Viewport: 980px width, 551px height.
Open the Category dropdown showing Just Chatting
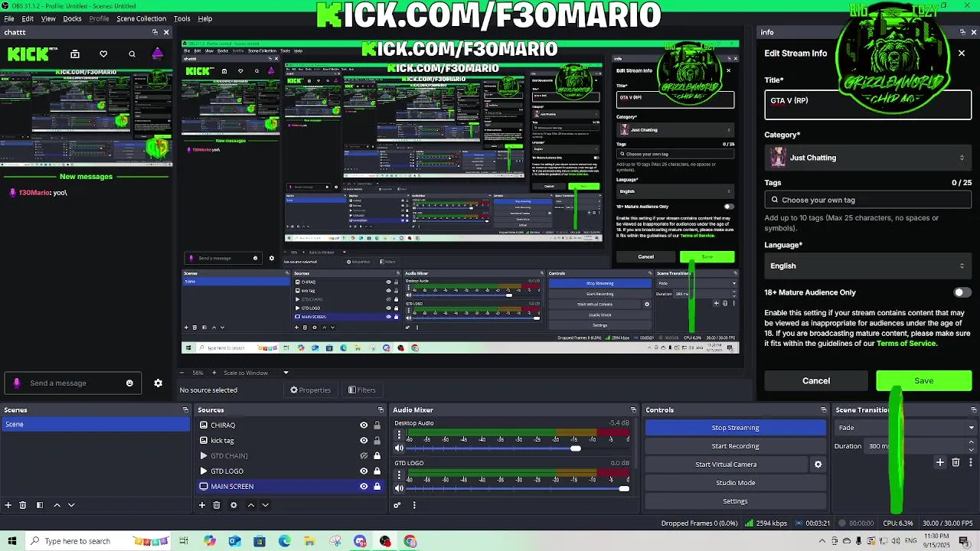867,158
